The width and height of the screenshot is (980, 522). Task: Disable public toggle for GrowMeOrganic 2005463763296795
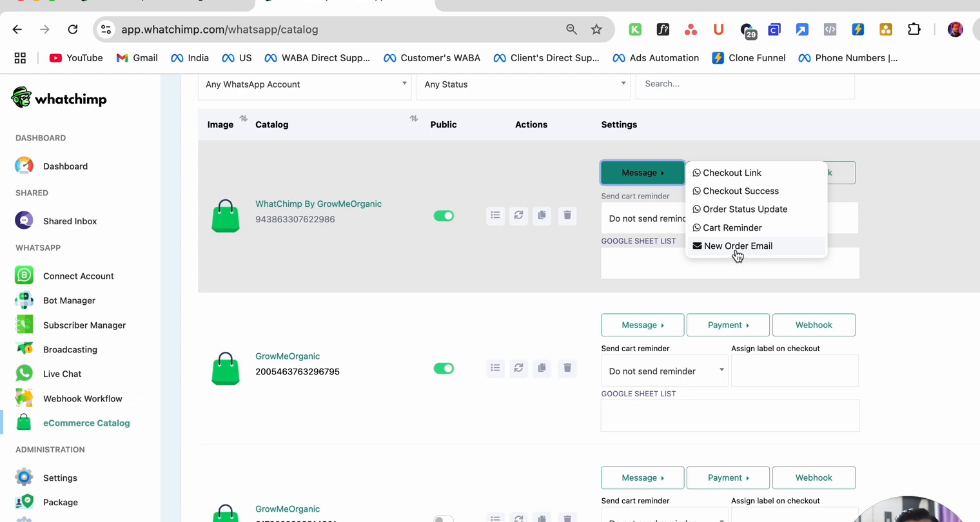(444, 369)
